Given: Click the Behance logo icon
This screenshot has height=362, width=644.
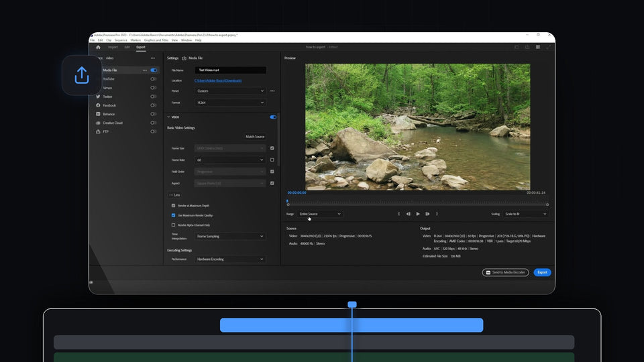Looking at the screenshot, I should (98, 114).
